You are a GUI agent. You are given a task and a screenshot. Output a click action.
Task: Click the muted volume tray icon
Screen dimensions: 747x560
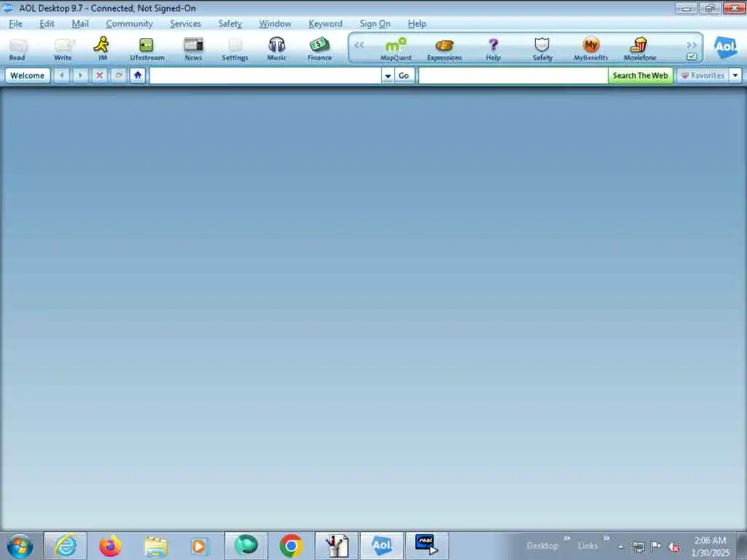tap(673, 547)
